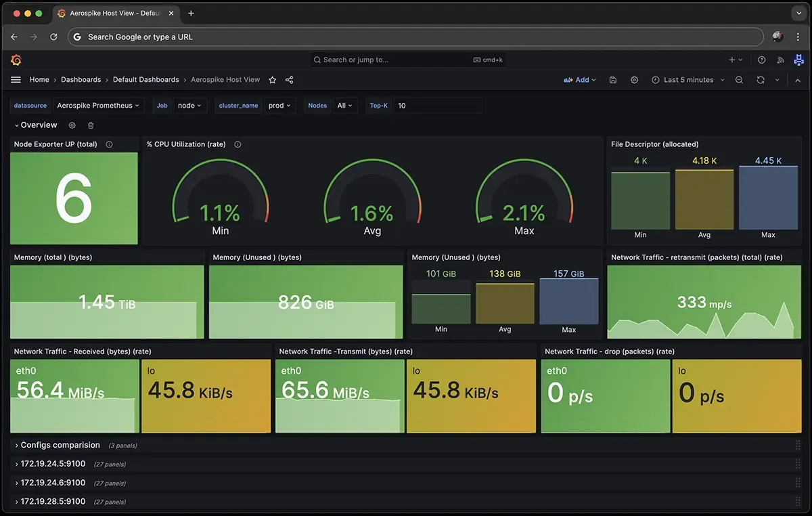
Task: Open the news feed icon
Action: point(780,60)
